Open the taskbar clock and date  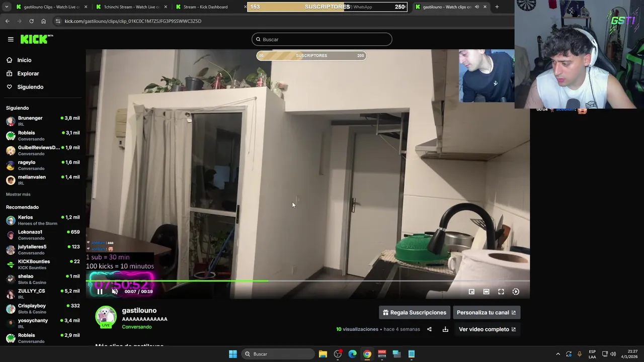pyautogui.click(x=629, y=354)
